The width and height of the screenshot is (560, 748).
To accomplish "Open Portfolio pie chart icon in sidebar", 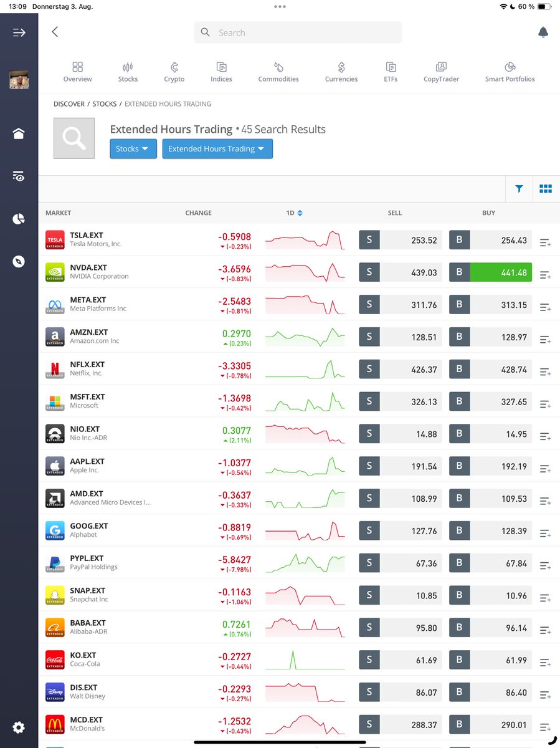I will 19,219.
